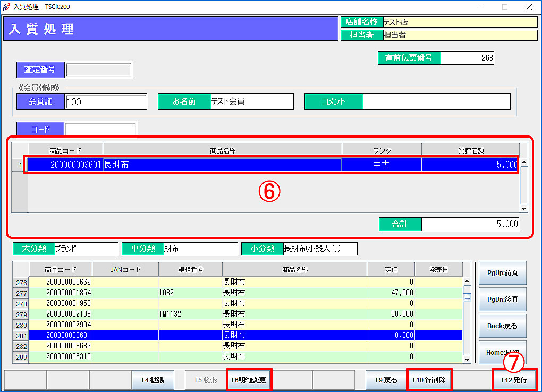Viewport: 542px width, 392px height.
Task: Click the F10 行削除 button
Action: (429, 380)
